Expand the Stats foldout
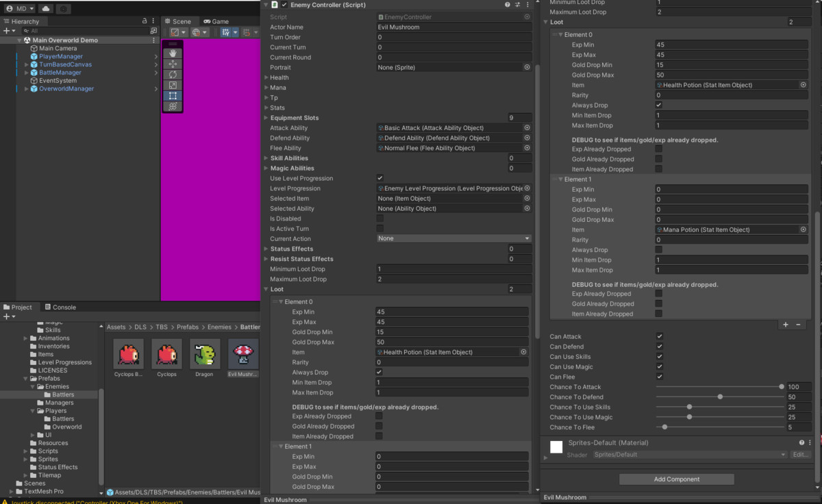The width and height of the screenshot is (822, 504). pos(266,108)
